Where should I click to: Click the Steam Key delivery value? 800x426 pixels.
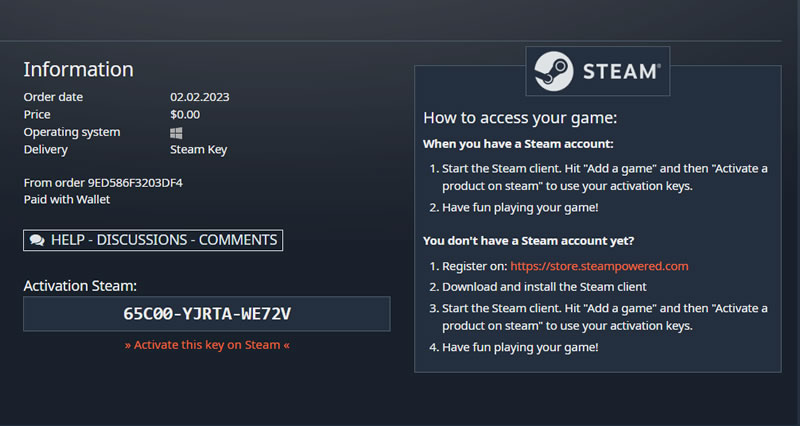click(198, 150)
